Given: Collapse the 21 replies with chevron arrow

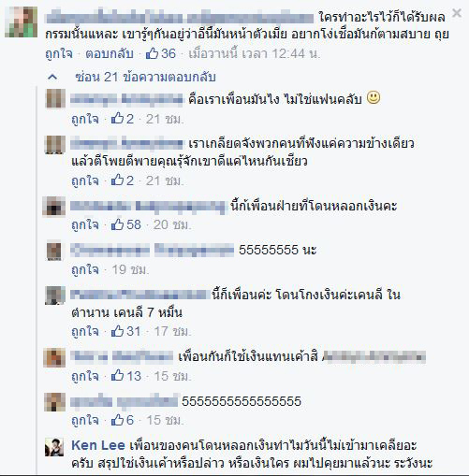Looking at the screenshot, I should pos(52,77).
